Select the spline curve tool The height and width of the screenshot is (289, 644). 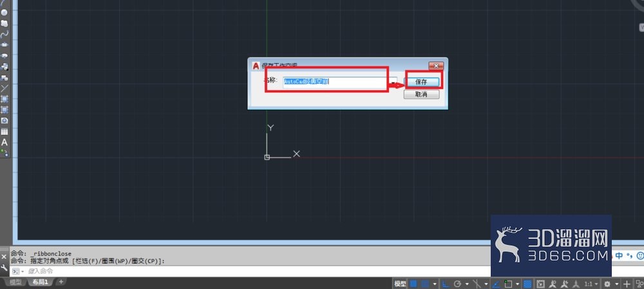click(5, 34)
